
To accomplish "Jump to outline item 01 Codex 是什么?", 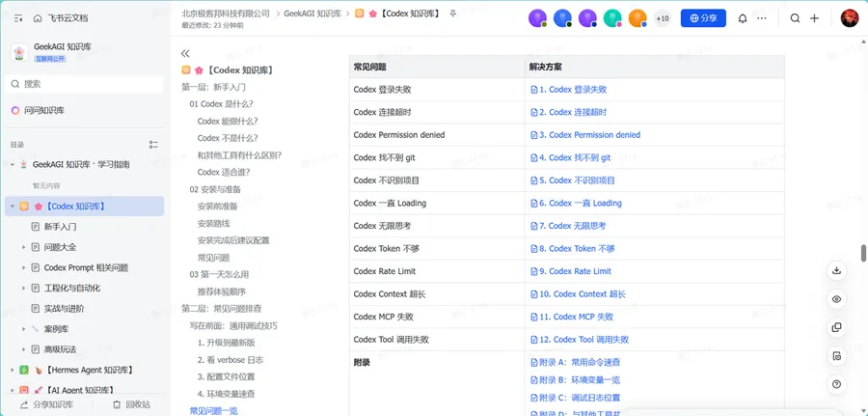I will click(222, 103).
